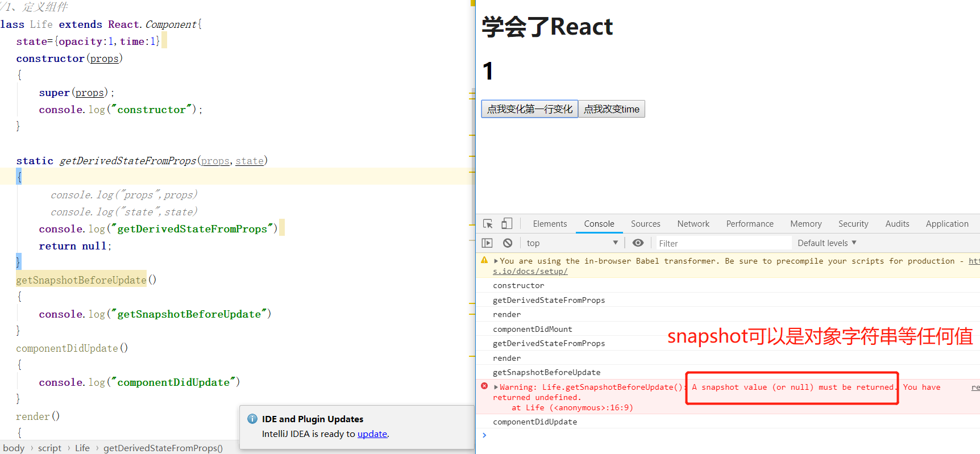The image size is (980, 454).
Task: Open the top execution context dropdown
Action: (572, 243)
